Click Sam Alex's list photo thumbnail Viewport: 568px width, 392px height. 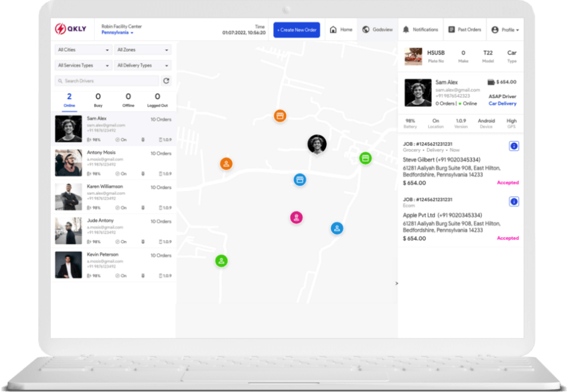tap(68, 129)
